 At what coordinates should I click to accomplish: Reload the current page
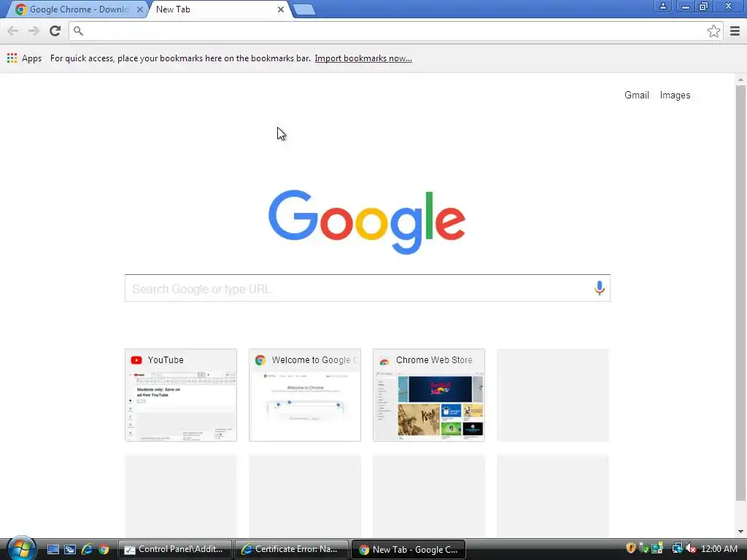[55, 31]
